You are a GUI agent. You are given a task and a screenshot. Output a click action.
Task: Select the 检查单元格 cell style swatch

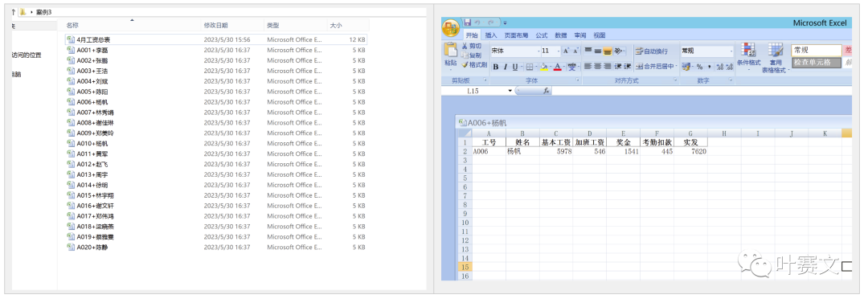pos(817,63)
